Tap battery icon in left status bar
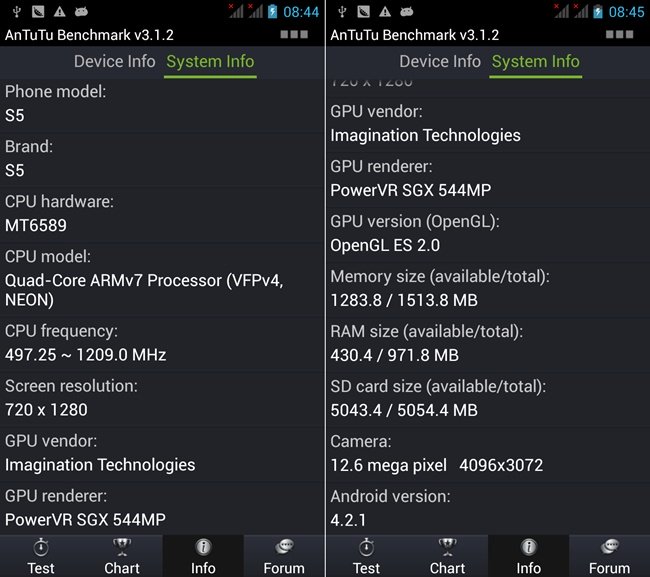 click(272, 12)
